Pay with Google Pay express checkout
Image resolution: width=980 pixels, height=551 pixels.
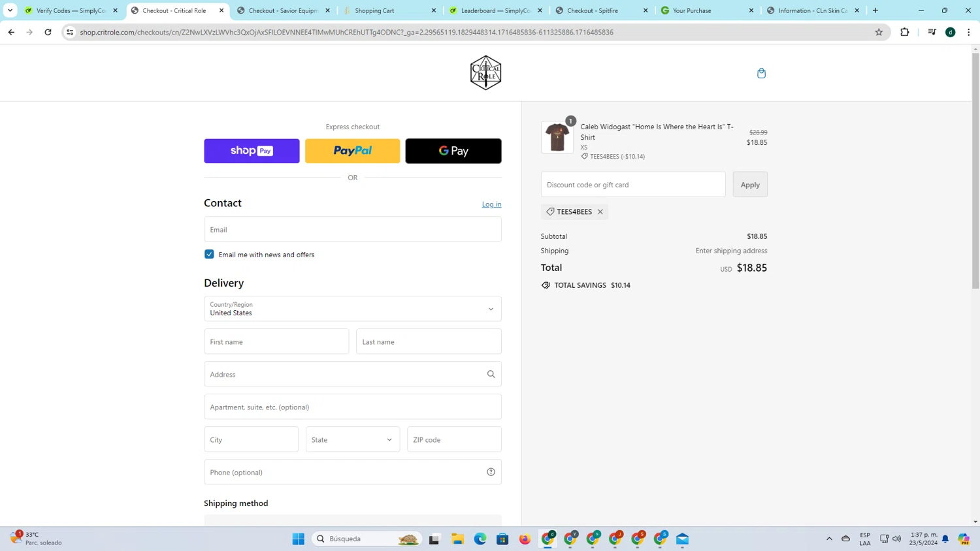453,151
